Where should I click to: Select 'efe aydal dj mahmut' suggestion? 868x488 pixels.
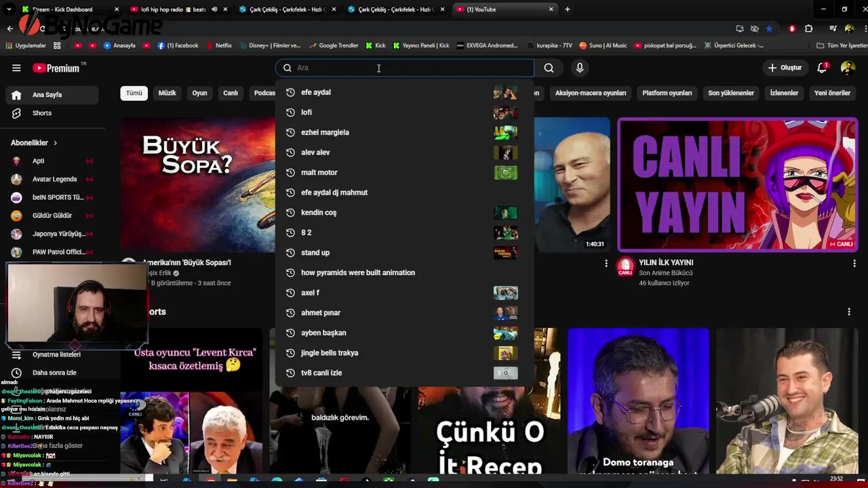coord(404,192)
